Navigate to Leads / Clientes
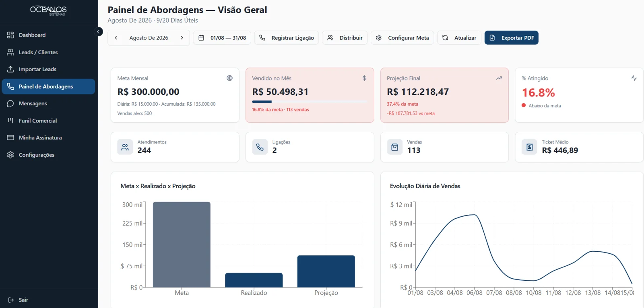This screenshot has height=308, width=644. pos(48,52)
